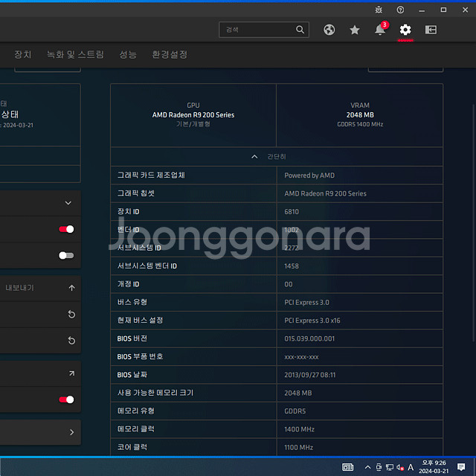Click the 코어 클럭 value 1100 MHz

click(x=299, y=448)
